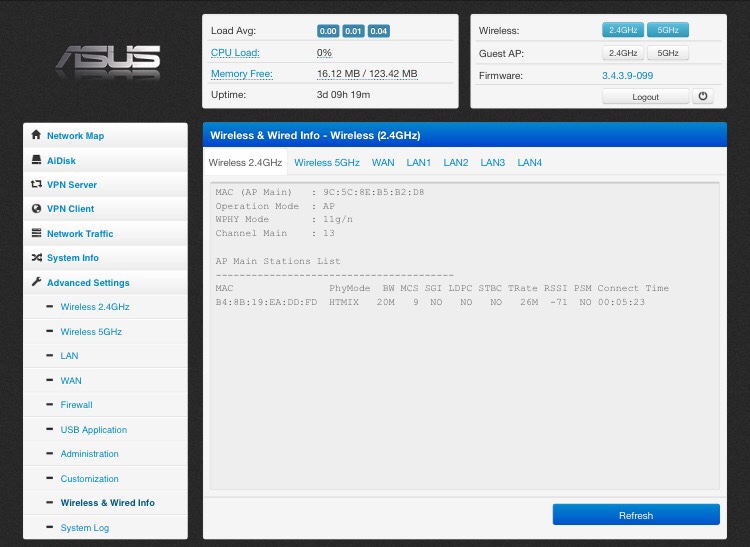
Task: Open System Log in sidebar
Action: click(x=85, y=528)
